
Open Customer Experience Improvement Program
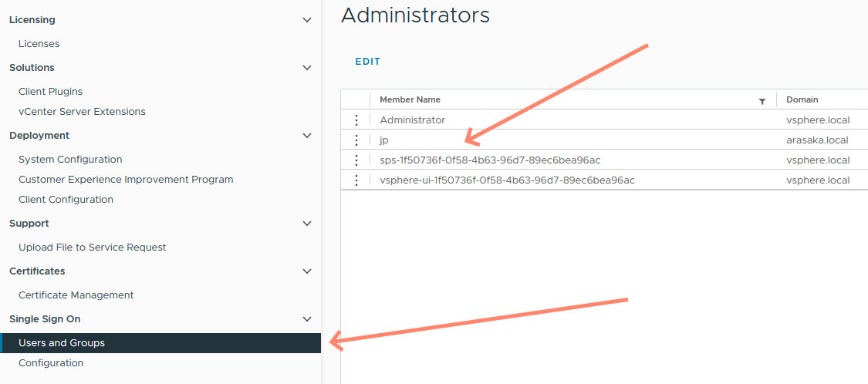coord(126,180)
